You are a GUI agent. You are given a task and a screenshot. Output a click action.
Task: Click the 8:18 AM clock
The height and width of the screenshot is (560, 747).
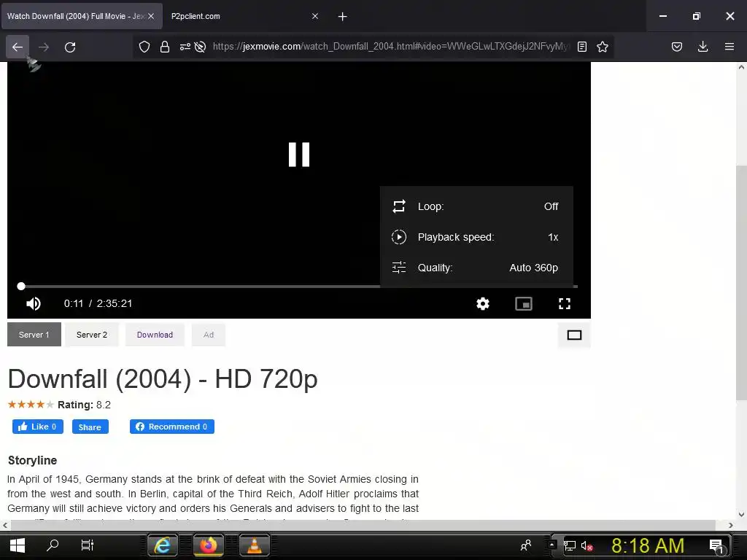(x=648, y=545)
